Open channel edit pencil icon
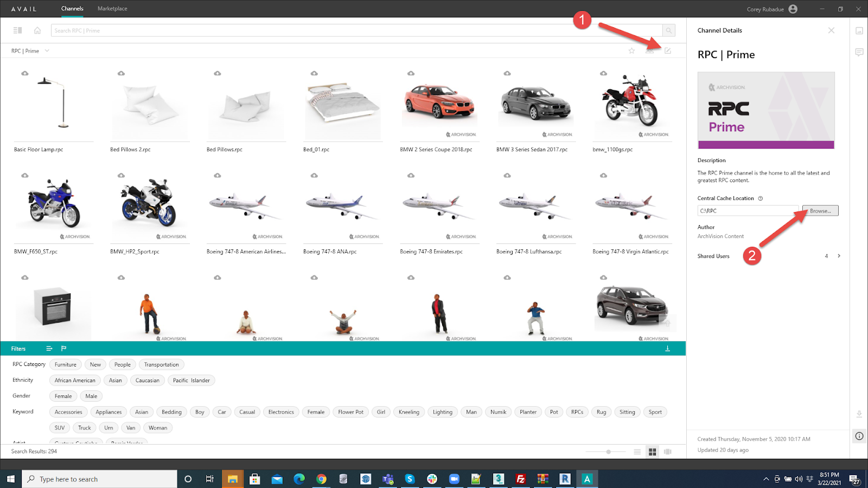Viewport: 868px width, 488px height. coord(668,50)
